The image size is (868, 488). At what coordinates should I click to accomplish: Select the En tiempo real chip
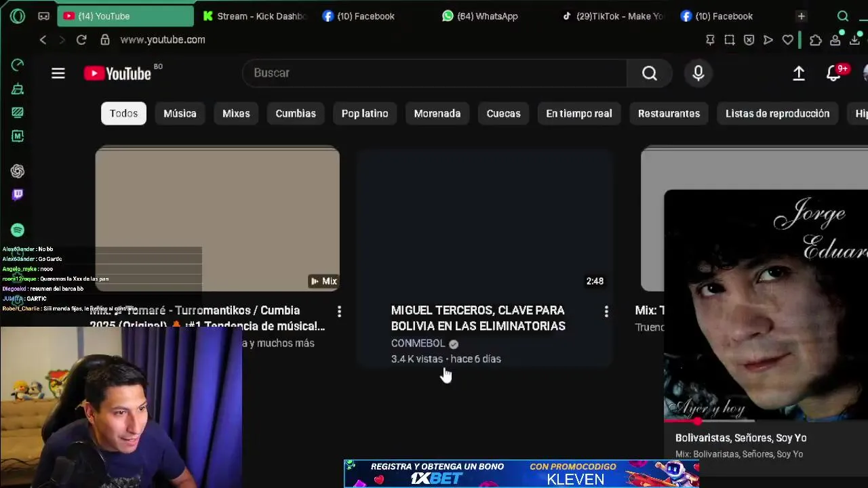pyautogui.click(x=579, y=113)
